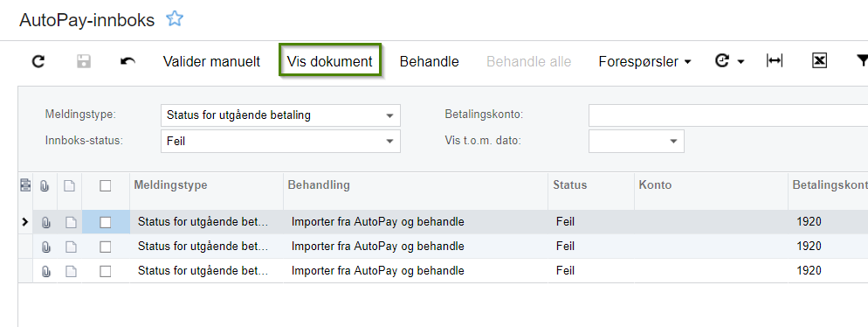Sort by Konto column header
868x327 pixels.
tap(655, 185)
